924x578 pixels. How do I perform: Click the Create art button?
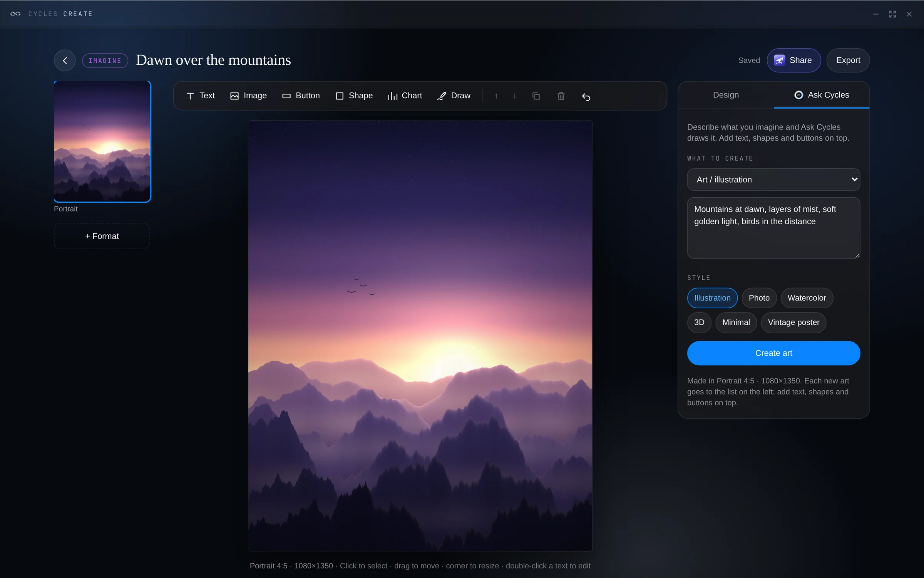[x=773, y=353]
